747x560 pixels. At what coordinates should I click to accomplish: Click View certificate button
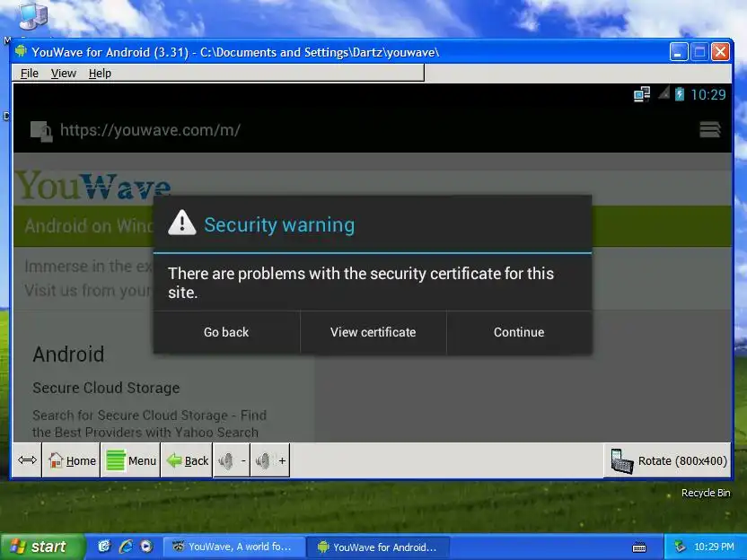pos(373,332)
